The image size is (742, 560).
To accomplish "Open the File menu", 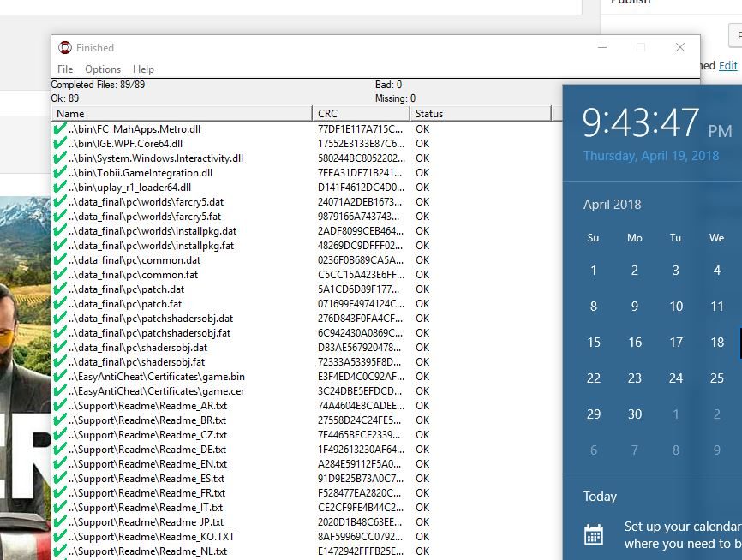I will coord(65,69).
